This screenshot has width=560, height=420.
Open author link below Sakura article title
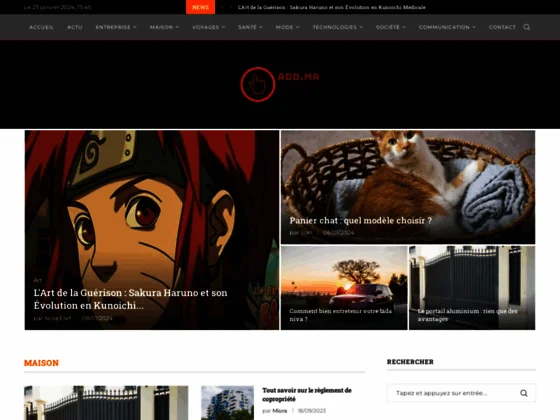pyautogui.click(x=58, y=318)
